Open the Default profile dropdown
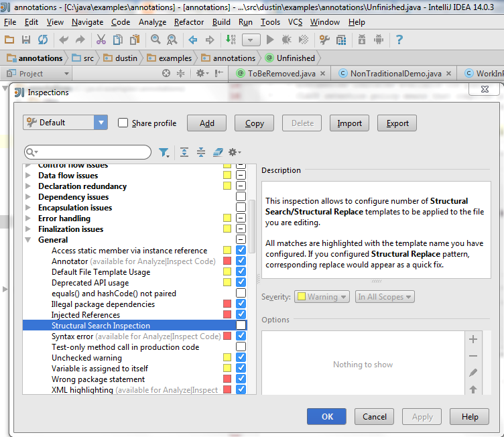504x437 pixels. click(65, 123)
